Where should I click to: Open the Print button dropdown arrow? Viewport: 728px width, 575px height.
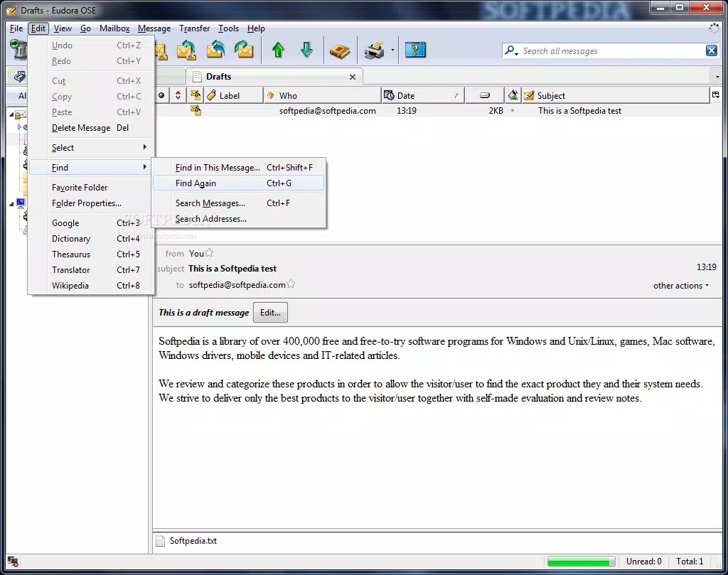pyautogui.click(x=392, y=50)
